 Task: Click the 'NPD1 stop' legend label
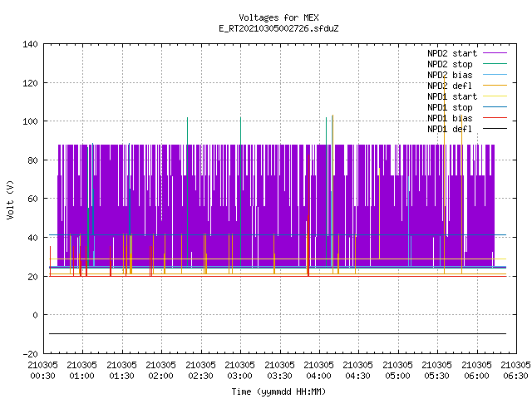pyautogui.click(x=450, y=107)
